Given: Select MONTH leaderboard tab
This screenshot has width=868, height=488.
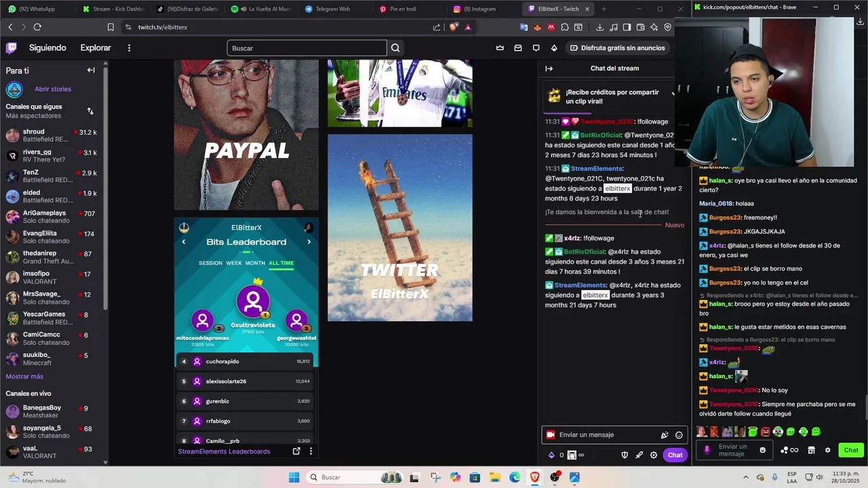Looking at the screenshot, I should click(255, 263).
